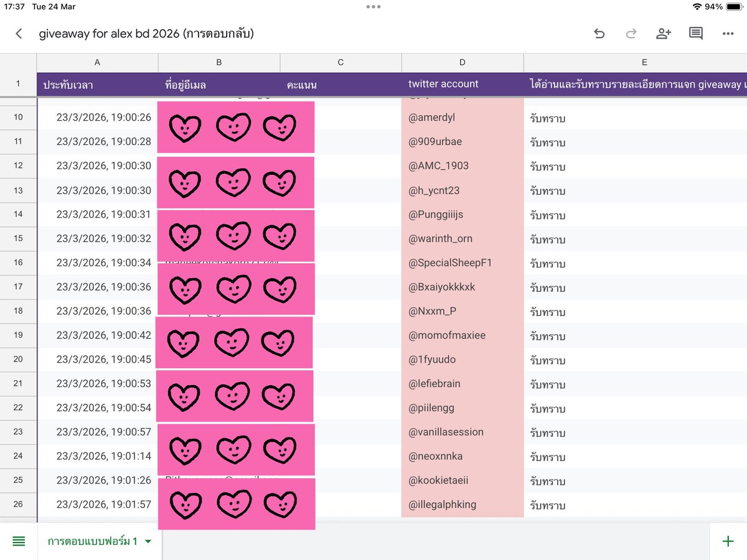Select cell @909urbae
Image resolution: width=747 pixels, height=560 pixels.
463,142
